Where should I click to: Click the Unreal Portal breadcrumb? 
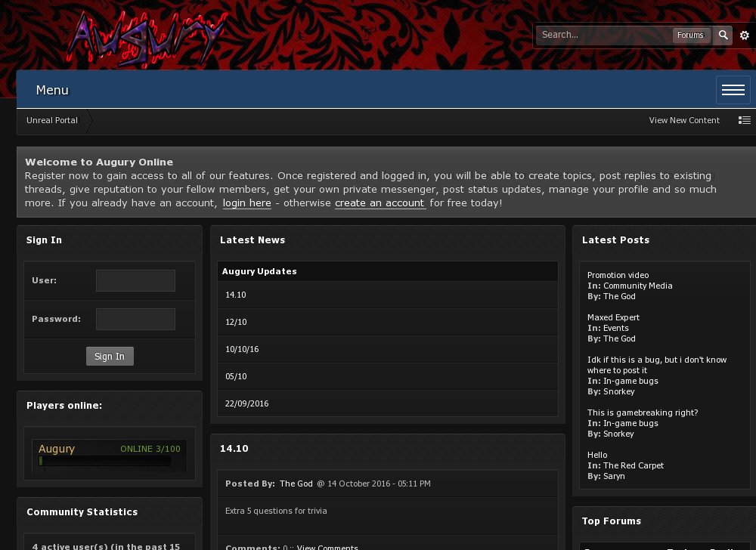tap(52, 120)
